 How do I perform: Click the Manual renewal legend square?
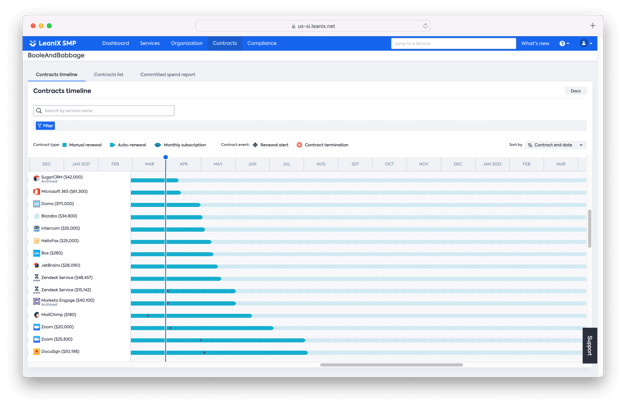pos(65,145)
